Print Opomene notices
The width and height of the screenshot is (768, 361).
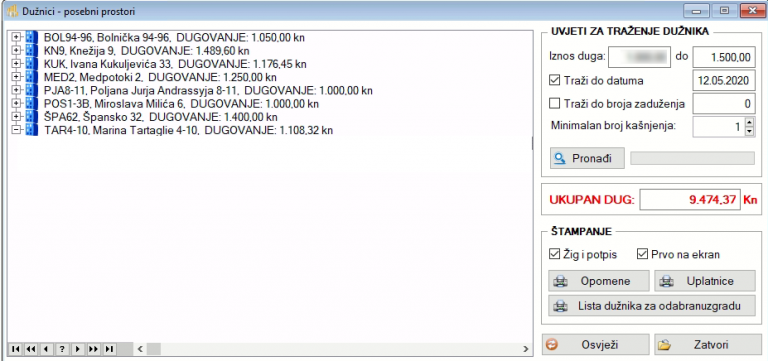pyautogui.click(x=599, y=281)
